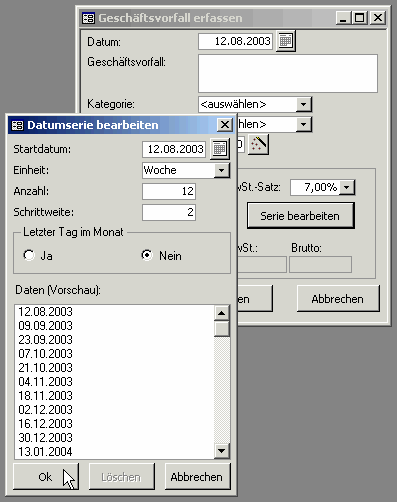Click the Startdatum input field

[x=174, y=149]
